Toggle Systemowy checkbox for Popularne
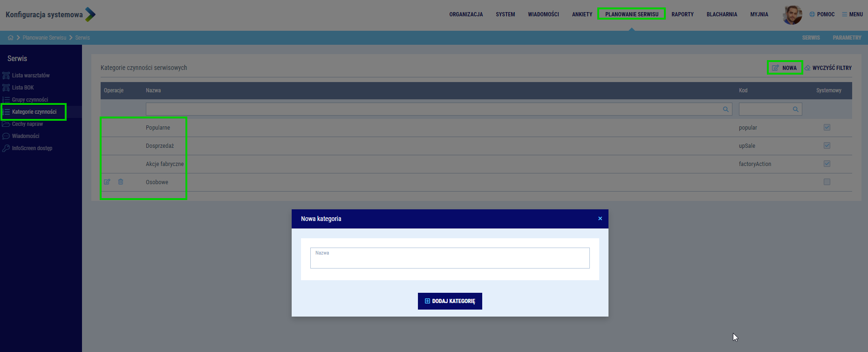Screen dimensions: 868x352 coord(827,127)
